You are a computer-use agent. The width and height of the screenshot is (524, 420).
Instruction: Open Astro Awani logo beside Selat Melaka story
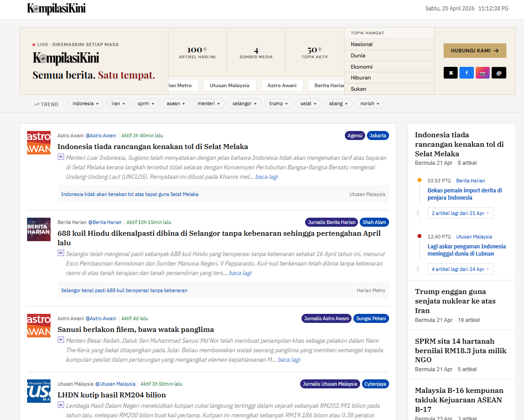tap(39, 143)
